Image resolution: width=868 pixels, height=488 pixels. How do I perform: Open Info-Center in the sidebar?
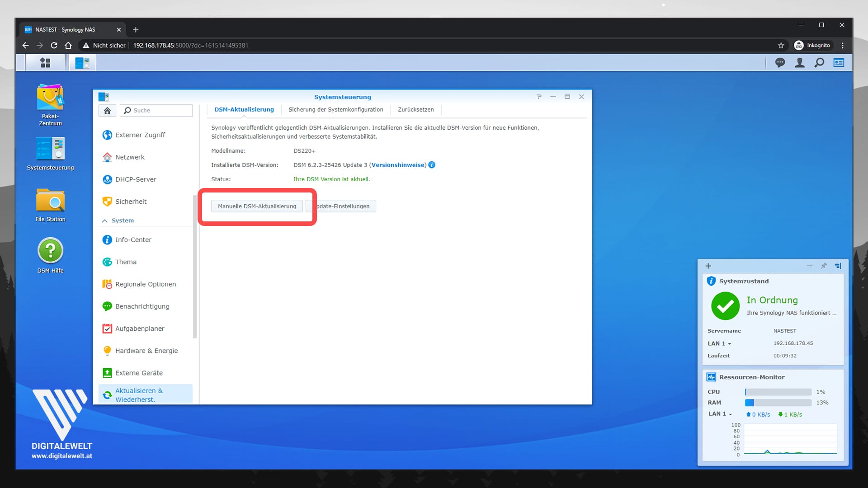(146, 240)
